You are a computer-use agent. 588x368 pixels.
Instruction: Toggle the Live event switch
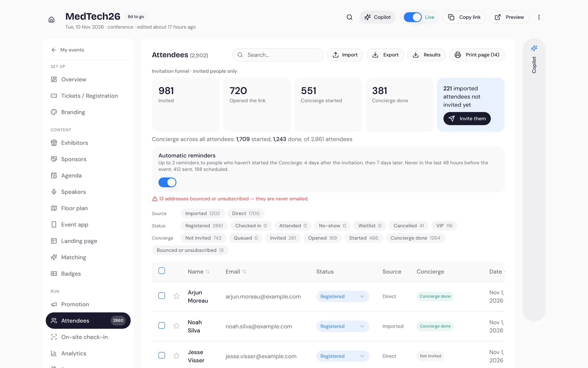pyautogui.click(x=412, y=17)
